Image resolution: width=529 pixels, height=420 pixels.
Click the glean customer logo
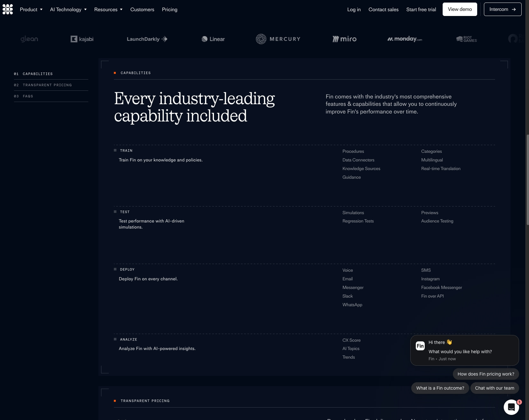pyautogui.click(x=29, y=39)
